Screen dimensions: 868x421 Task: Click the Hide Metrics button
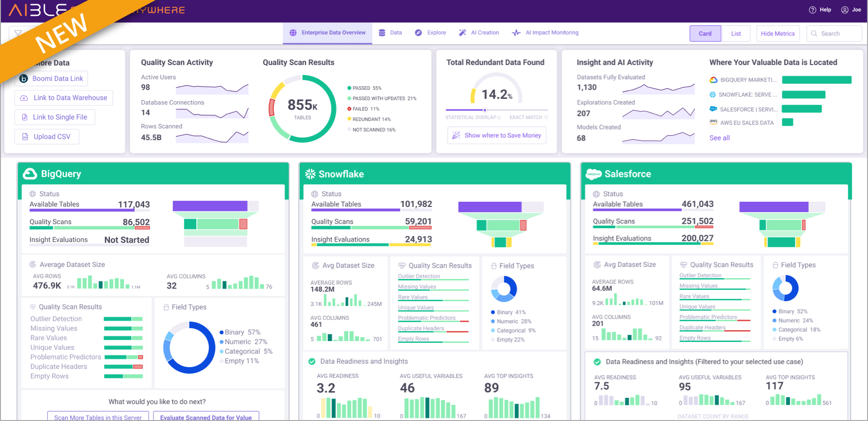pos(778,34)
